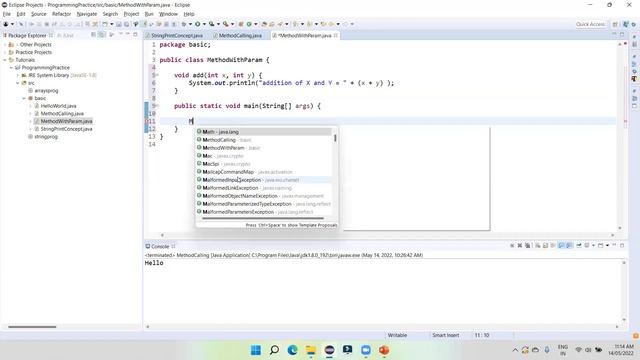Open Zoom app from taskbar

click(x=366, y=350)
